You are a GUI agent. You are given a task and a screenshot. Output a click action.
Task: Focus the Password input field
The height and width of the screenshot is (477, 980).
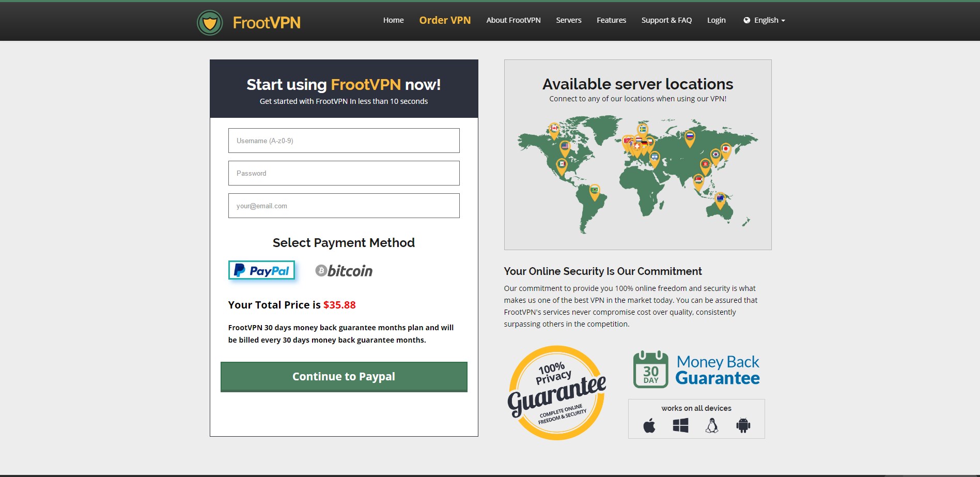pyautogui.click(x=344, y=173)
